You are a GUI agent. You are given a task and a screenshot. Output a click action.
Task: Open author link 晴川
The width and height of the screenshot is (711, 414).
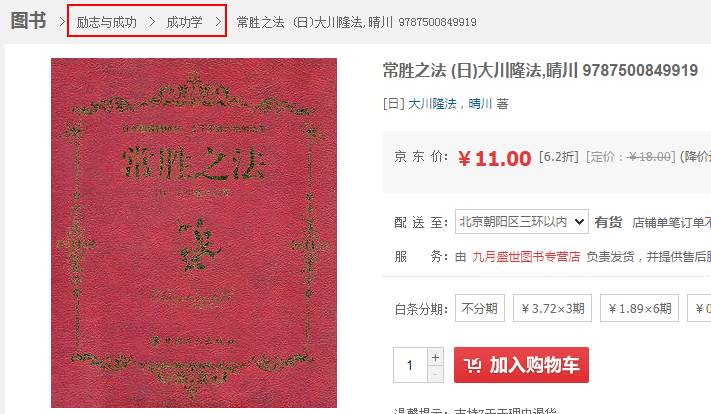point(480,104)
